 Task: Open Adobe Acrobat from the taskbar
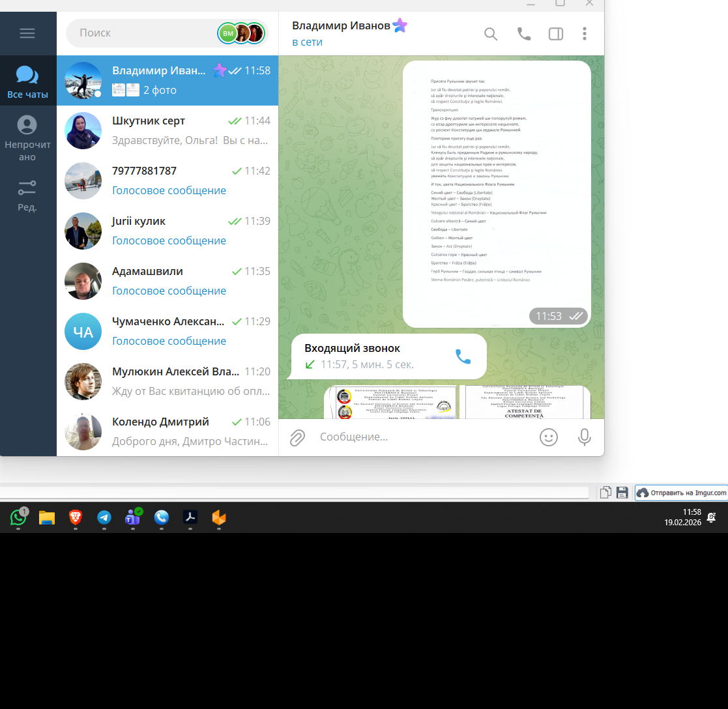tap(190, 517)
